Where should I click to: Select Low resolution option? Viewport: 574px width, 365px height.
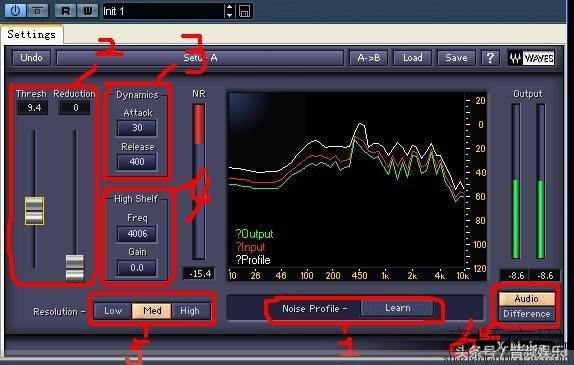coord(113,311)
